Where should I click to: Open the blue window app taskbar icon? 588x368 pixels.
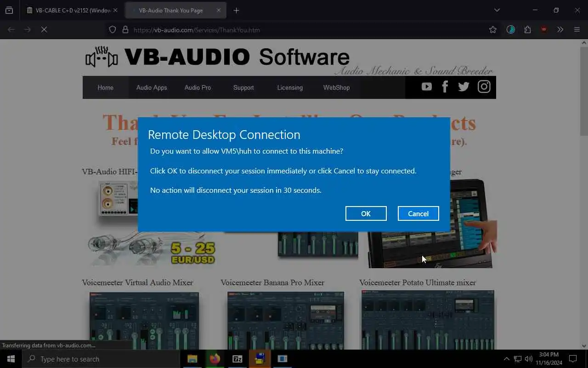(282, 359)
